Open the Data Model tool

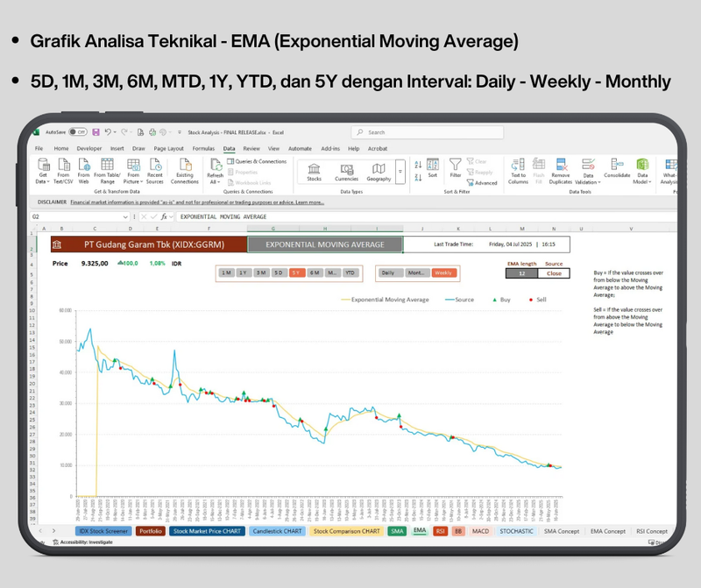tap(642, 171)
